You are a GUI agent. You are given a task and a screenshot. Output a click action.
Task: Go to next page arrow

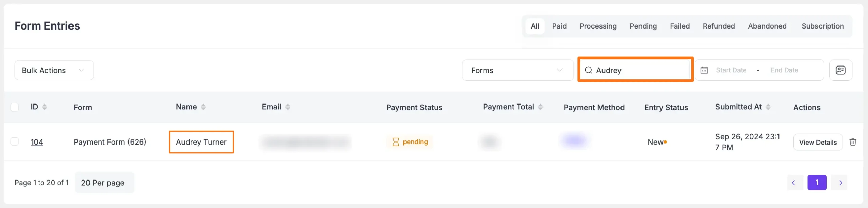[x=841, y=183]
